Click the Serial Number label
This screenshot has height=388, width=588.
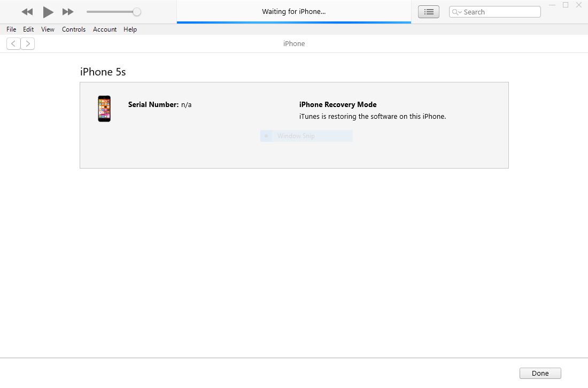pos(153,104)
